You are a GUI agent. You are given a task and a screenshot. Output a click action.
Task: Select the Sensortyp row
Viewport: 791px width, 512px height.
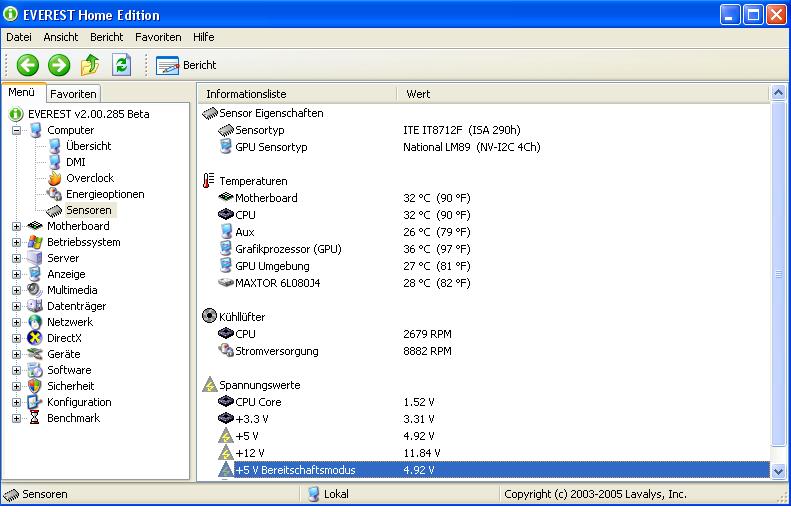[x=484, y=130]
